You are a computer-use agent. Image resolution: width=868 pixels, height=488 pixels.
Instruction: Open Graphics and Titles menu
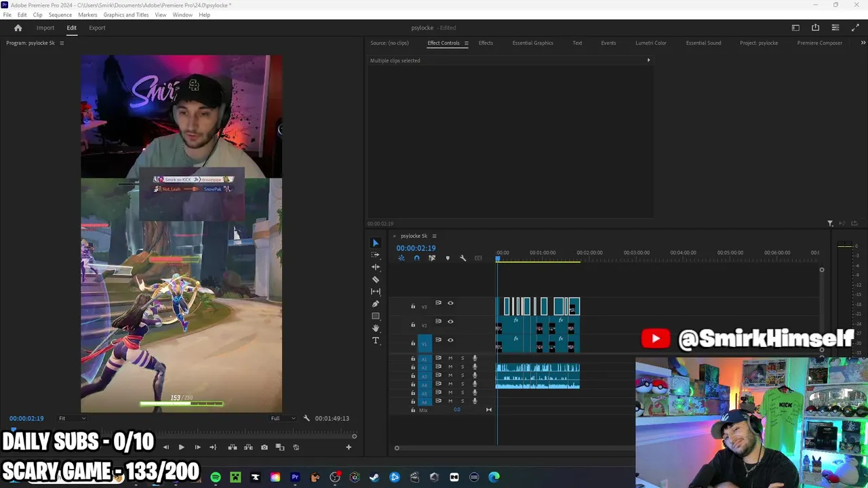(x=126, y=15)
